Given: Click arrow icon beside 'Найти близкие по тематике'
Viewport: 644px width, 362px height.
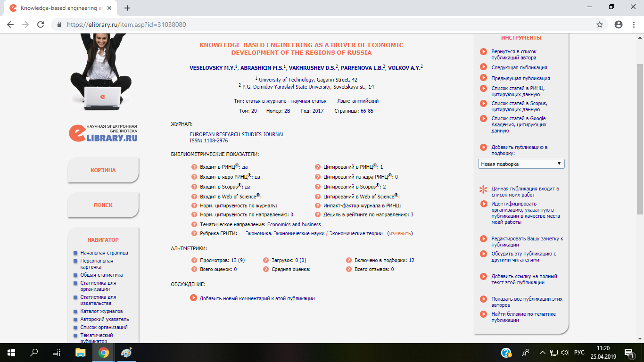Looking at the screenshot, I should tap(483, 314).
